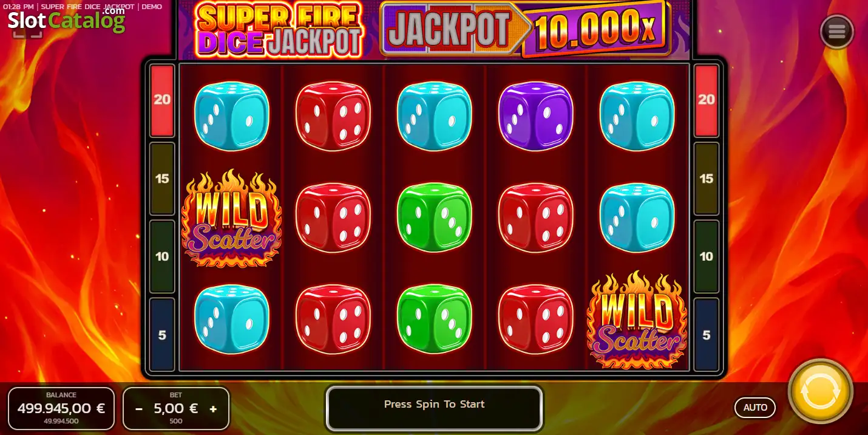The height and width of the screenshot is (435, 868).
Task: Click the golden spin button
Action: click(820, 391)
